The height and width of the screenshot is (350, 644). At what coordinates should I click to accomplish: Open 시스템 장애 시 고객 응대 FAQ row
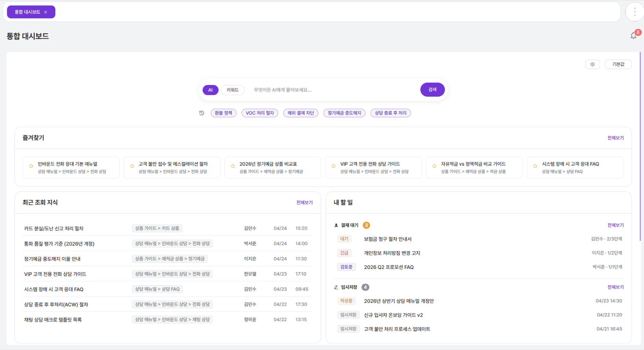[x=167, y=289]
